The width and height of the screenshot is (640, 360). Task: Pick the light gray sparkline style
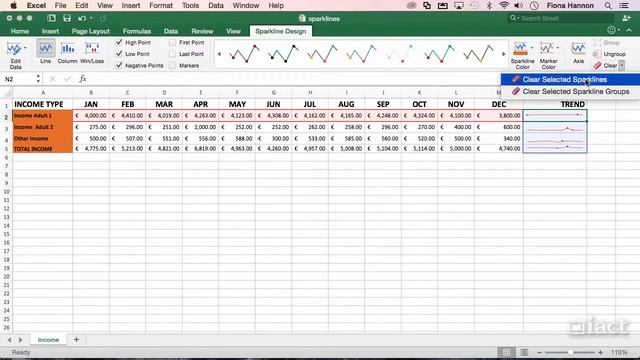400,54
